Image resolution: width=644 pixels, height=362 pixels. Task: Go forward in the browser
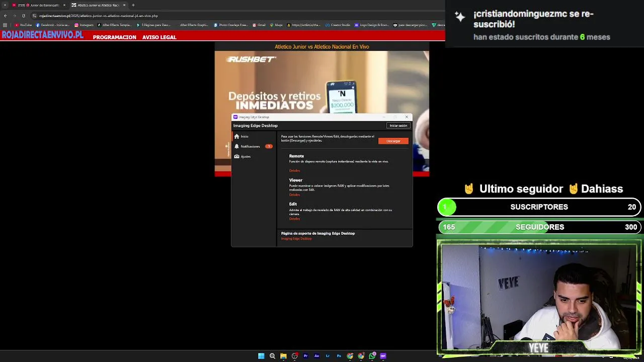pos(14,16)
